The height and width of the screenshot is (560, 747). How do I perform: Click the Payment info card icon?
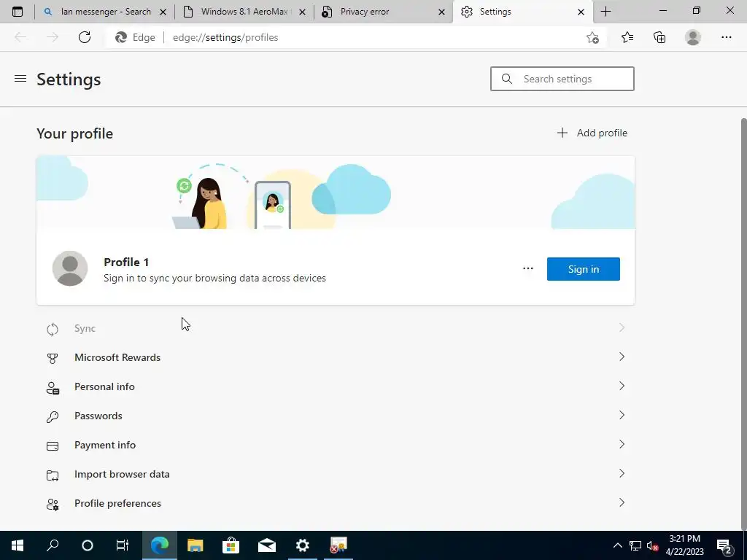click(x=53, y=446)
